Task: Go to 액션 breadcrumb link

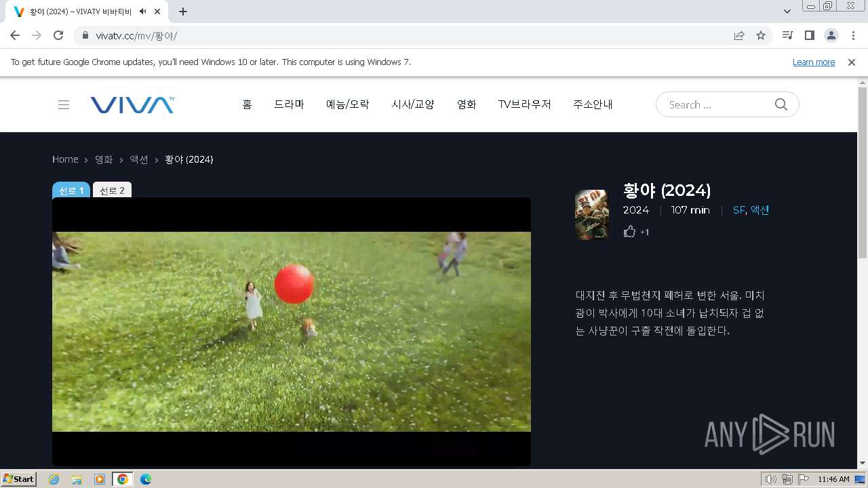Action: coord(139,159)
